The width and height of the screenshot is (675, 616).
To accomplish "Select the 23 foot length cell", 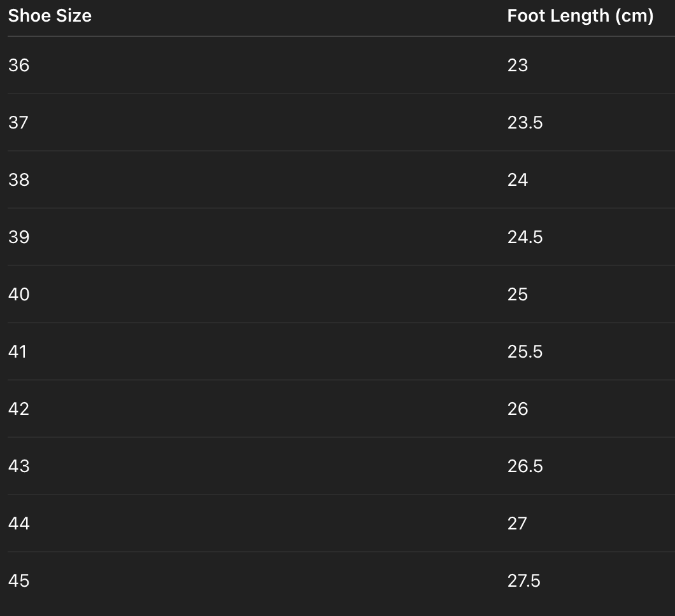I will 518,65.
